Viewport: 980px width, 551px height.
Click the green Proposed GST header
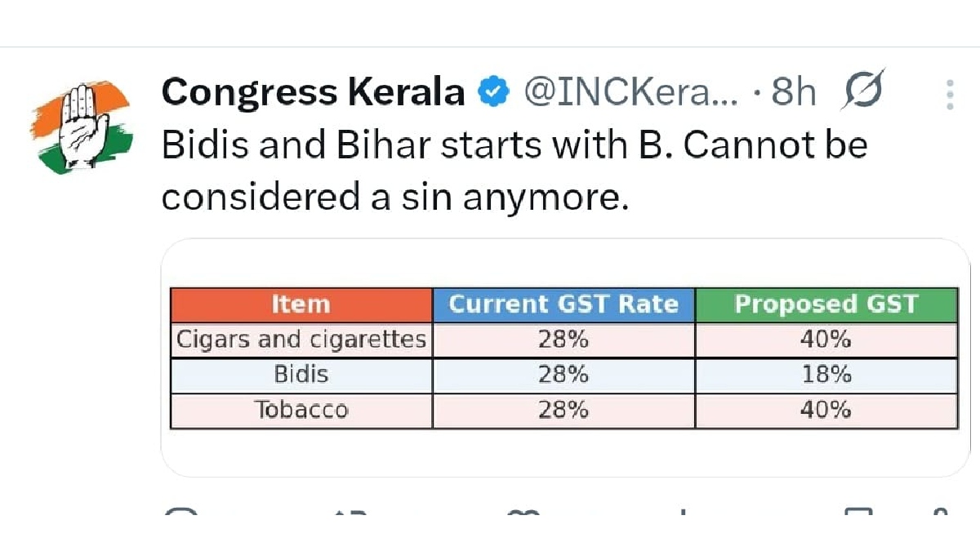tap(826, 304)
